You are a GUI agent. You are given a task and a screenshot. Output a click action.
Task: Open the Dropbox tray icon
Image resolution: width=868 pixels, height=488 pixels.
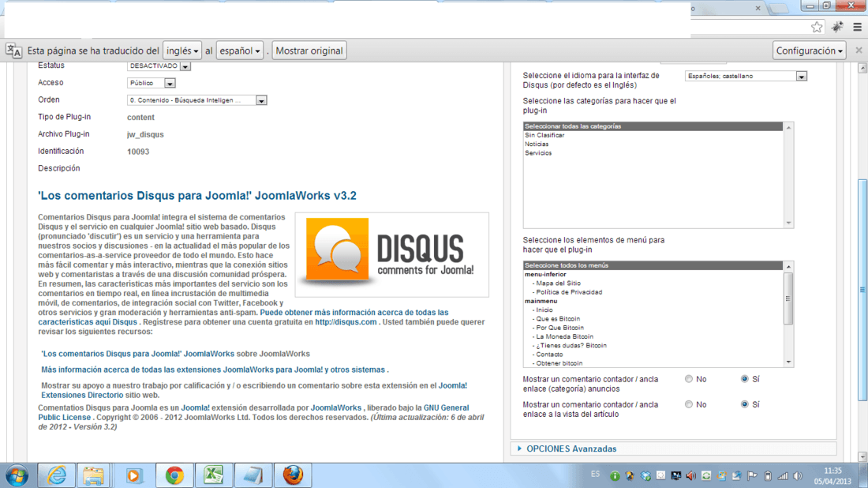pos(645,476)
